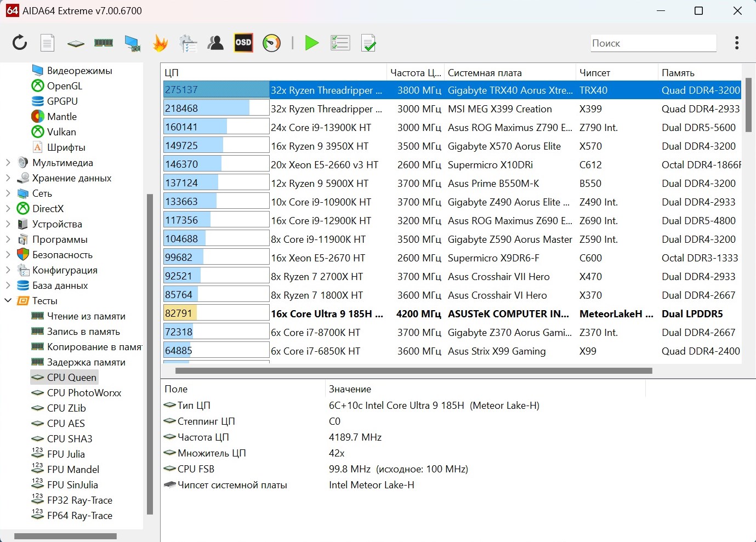Click into the Поиск search field
Viewport: 756px width, 542px height.
(652, 43)
